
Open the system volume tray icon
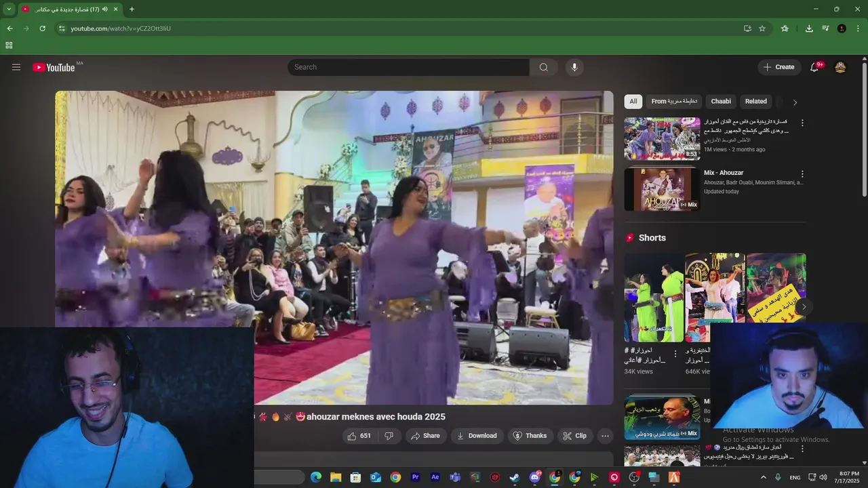tap(823, 477)
